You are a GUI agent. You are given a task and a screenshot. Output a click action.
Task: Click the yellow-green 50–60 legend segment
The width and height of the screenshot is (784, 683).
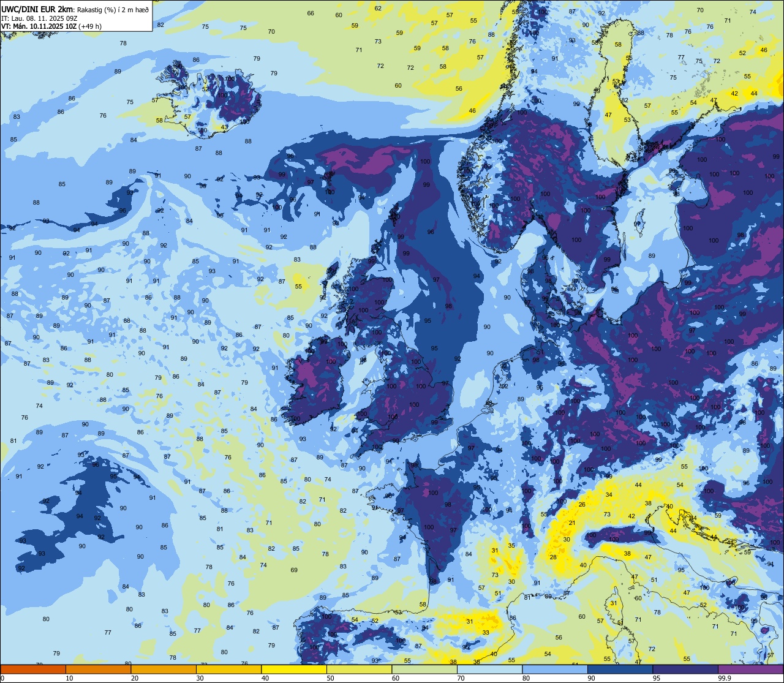coord(359,669)
